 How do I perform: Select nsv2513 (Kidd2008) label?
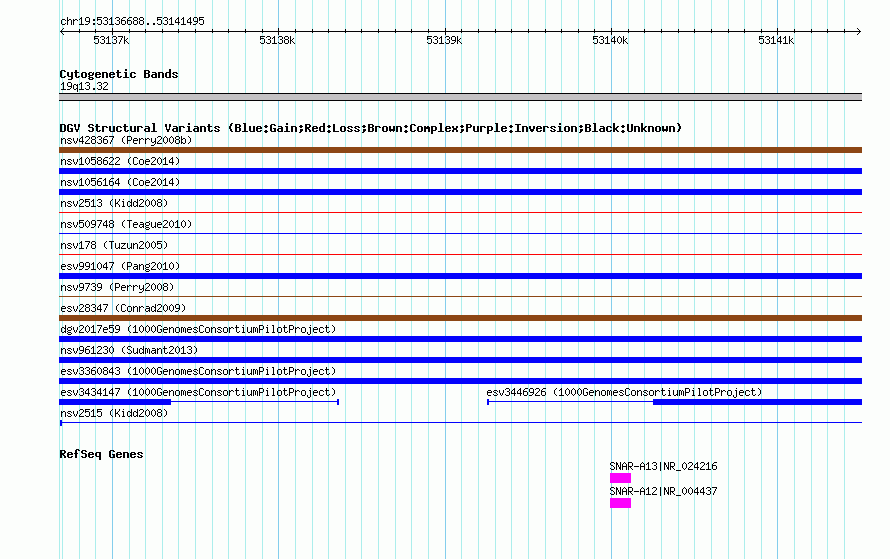pos(114,203)
